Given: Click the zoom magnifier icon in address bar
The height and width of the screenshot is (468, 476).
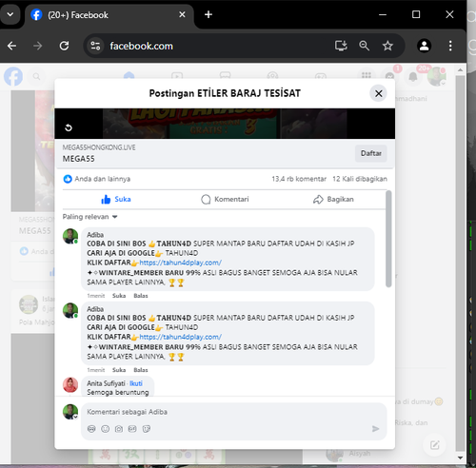Looking at the screenshot, I should 364,46.
